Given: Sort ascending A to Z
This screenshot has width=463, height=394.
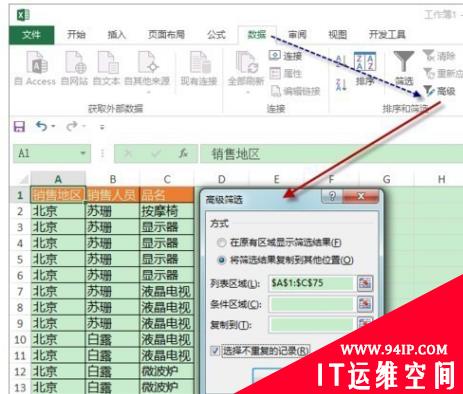Looking at the screenshot, I should (341, 61).
